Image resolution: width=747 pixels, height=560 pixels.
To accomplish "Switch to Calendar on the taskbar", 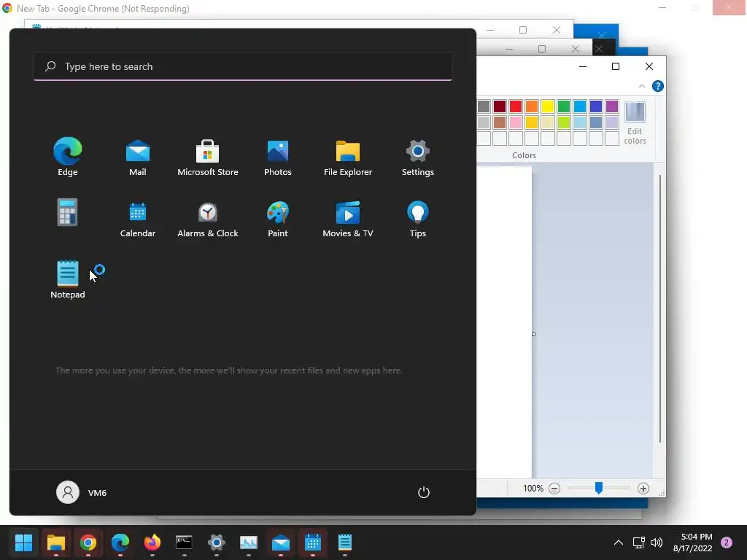I will coord(312,542).
